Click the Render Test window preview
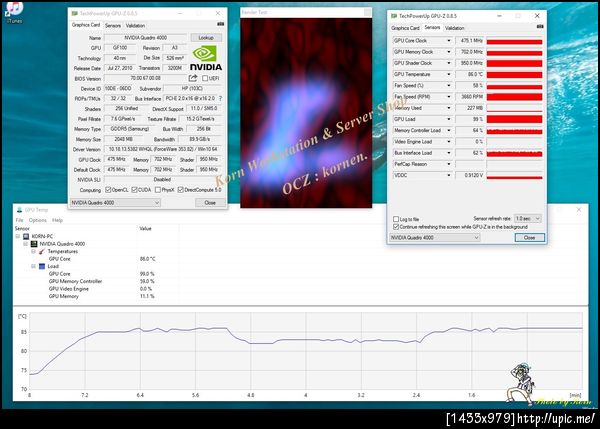The height and width of the screenshot is (429, 600). (x=306, y=113)
